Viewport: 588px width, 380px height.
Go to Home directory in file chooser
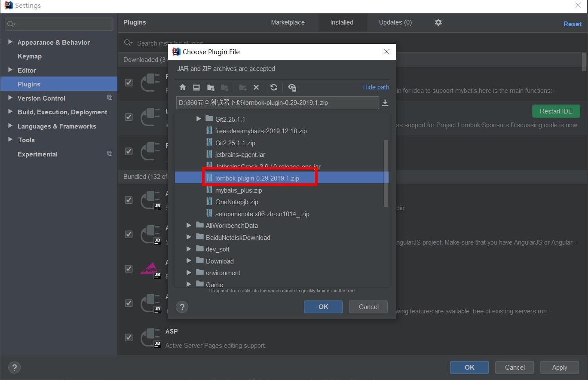click(x=183, y=87)
